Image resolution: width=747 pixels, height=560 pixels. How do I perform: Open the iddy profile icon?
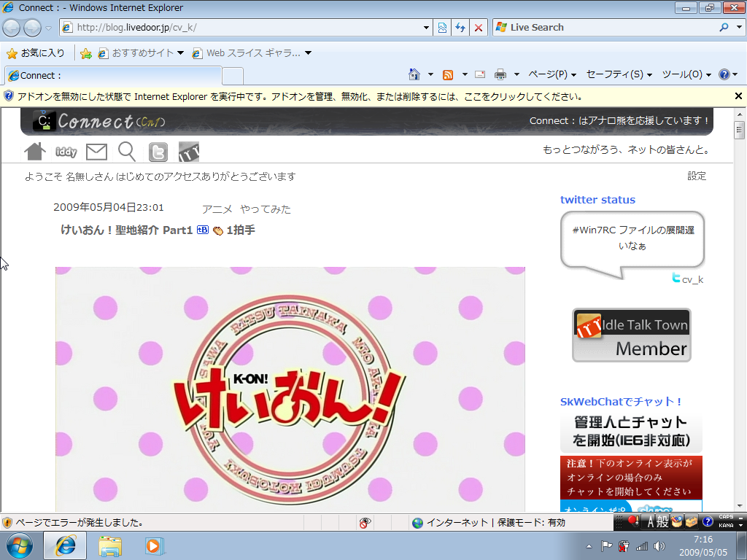click(x=66, y=152)
